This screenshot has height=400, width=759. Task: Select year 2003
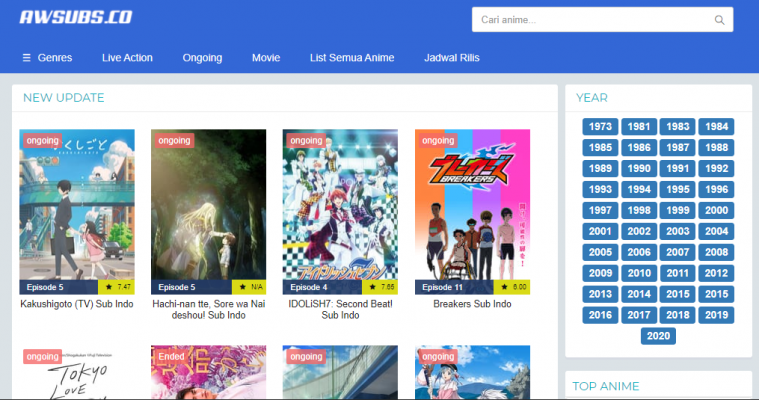point(678,231)
